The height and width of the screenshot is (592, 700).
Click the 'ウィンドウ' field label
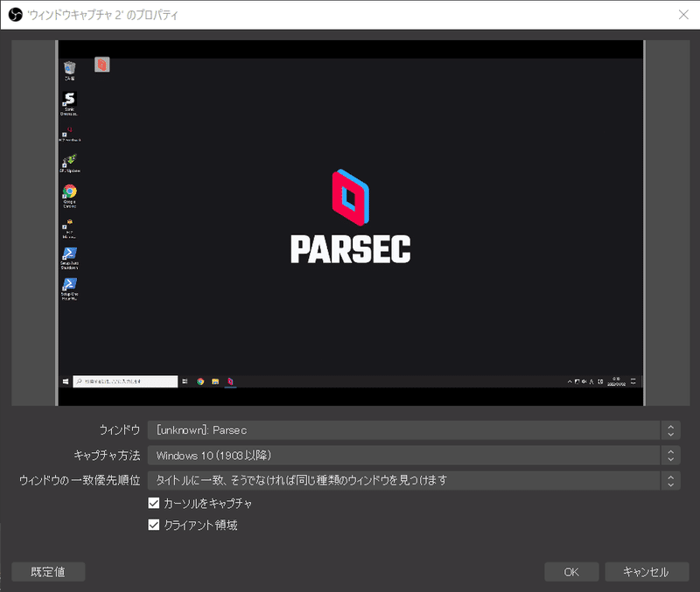coord(119,430)
